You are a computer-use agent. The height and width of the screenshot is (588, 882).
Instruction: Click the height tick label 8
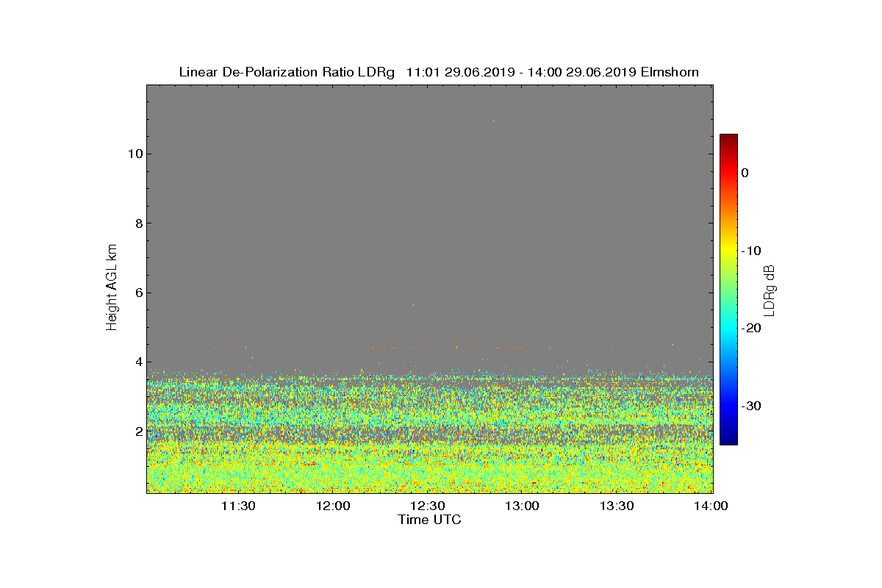click(x=138, y=223)
